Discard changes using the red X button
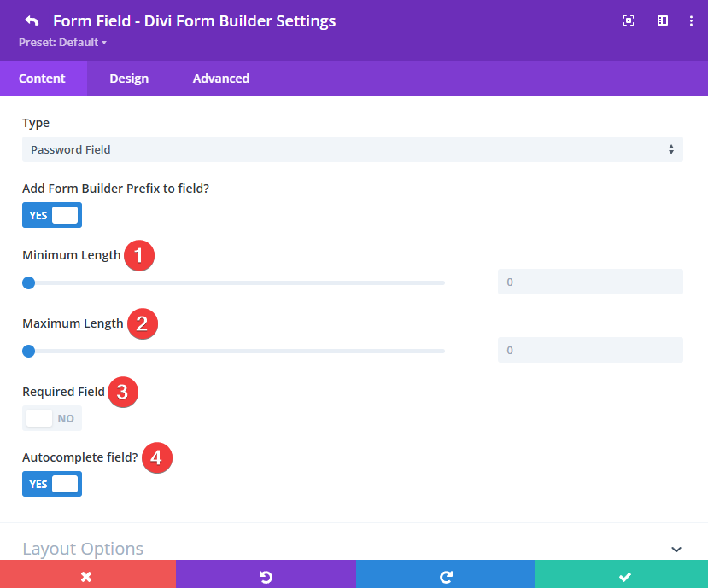The image size is (708, 588). [88, 574]
